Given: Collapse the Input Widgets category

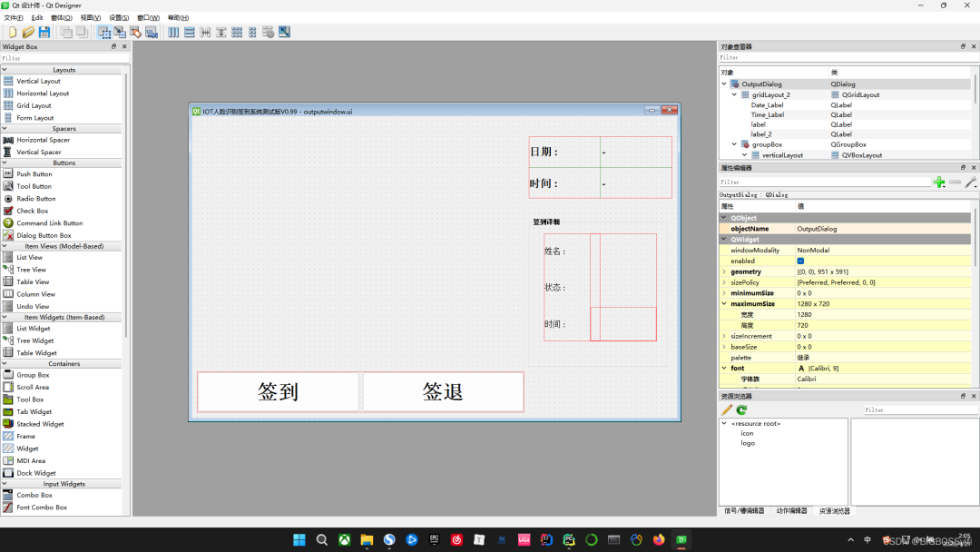Looking at the screenshot, I should [5, 484].
